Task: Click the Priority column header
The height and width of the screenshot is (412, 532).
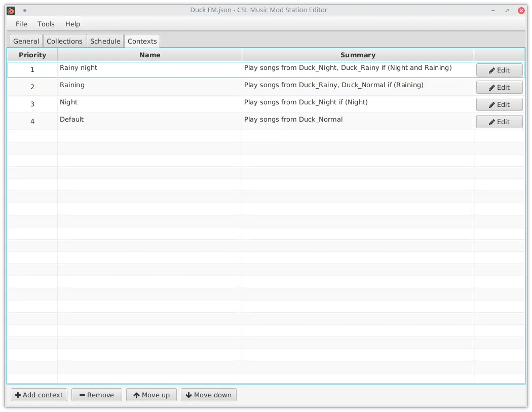Action: (32, 55)
